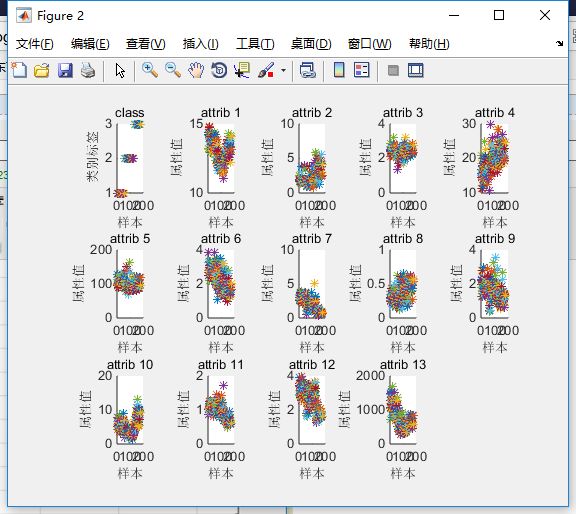
Task: Click the attrib 2 subplot axes
Action: point(312,158)
